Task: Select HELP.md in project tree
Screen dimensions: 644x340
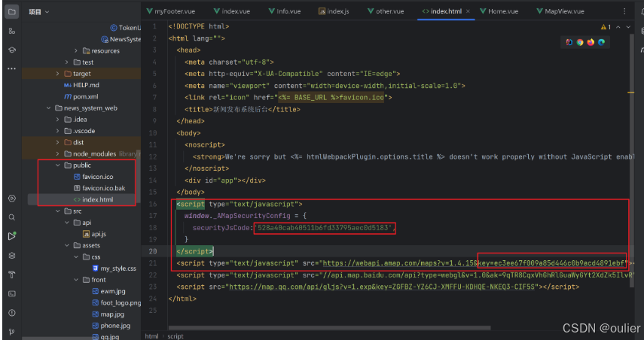Action: [x=81, y=85]
